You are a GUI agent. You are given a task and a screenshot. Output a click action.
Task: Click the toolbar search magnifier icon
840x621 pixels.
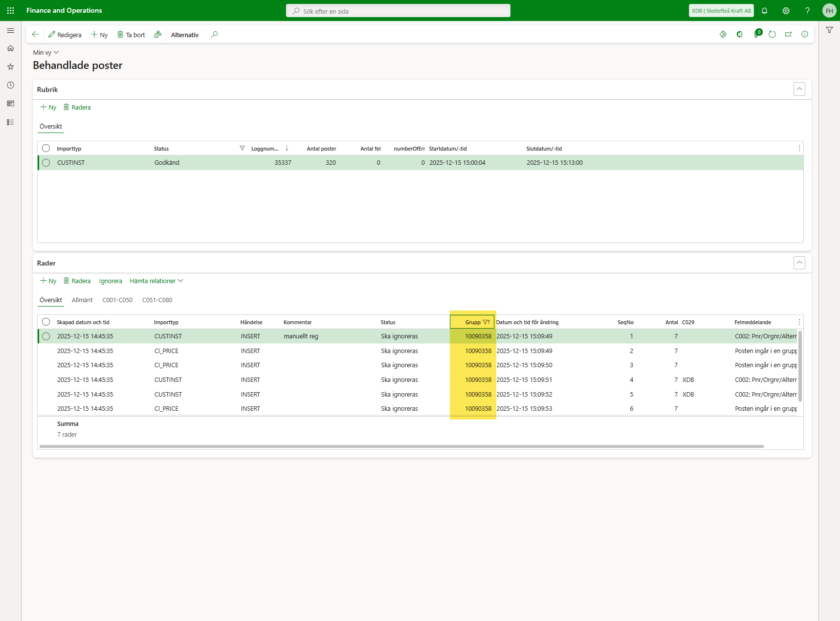click(214, 35)
